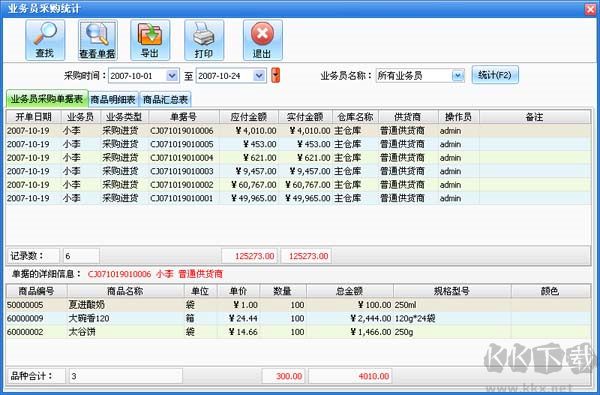Click the 应付金额 total field 125273.00

point(249,256)
